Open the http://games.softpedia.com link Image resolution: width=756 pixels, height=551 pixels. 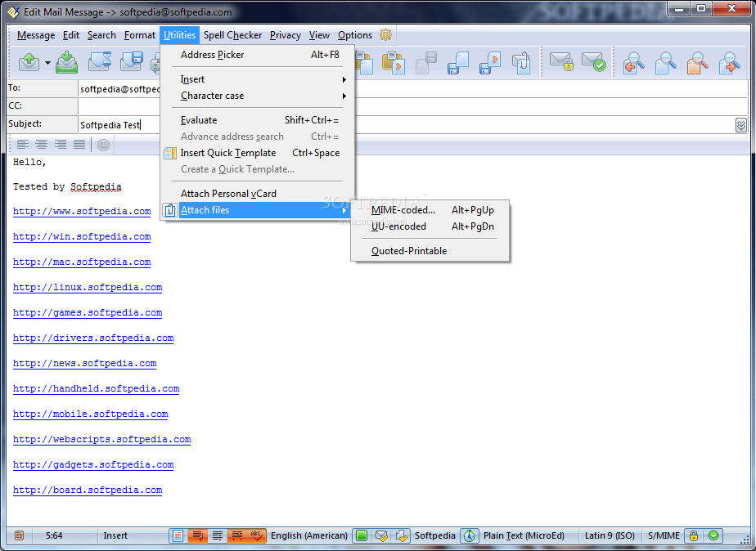(88, 312)
